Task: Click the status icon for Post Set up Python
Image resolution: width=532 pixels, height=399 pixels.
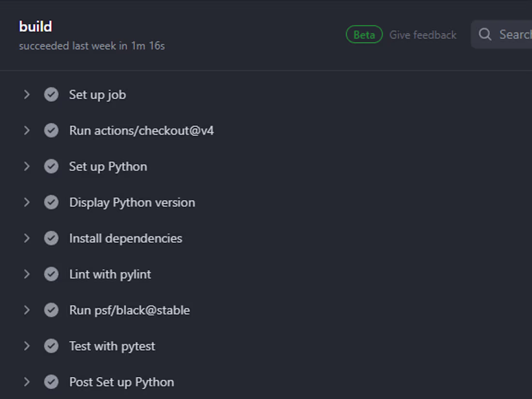Action: point(51,382)
